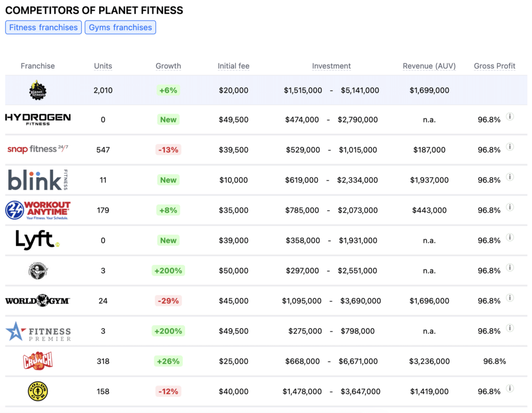Click the $1,699,000 revenue value
Screen dimensions: 532x413
pyautogui.click(x=429, y=91)
